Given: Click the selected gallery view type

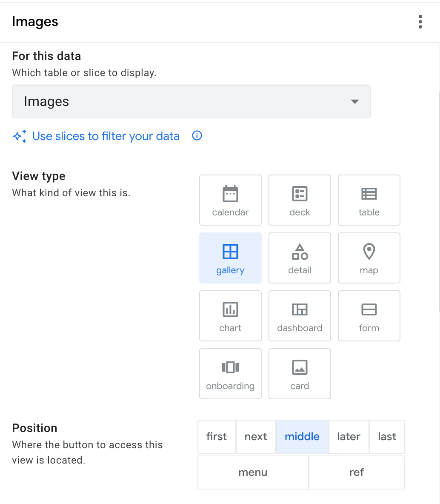Looking at the screenshot, I should [230, 258].
